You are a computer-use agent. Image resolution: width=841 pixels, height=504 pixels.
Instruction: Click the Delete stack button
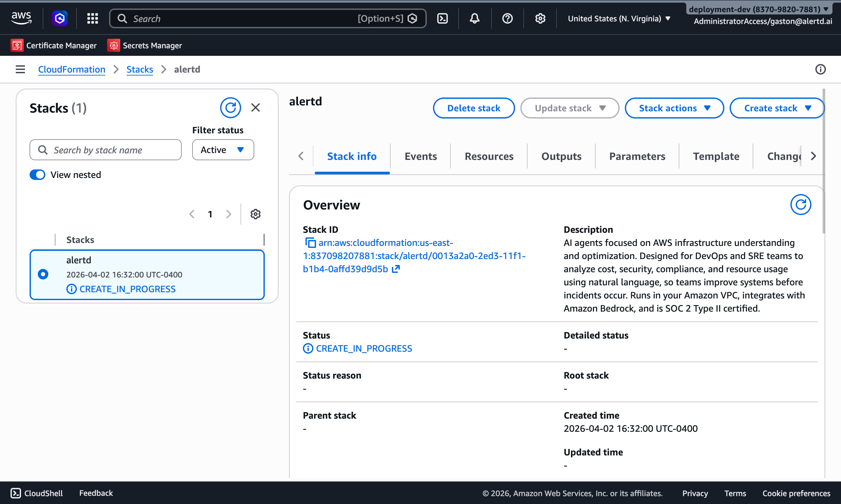[474, 108]
